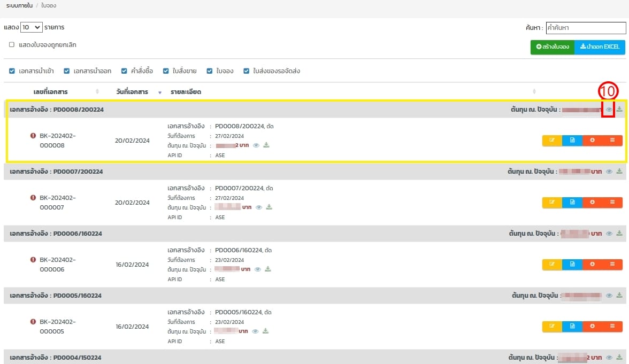629x364 pixels.
Task: Click the ค้นหา search input field
Action: tap(585, 28)
